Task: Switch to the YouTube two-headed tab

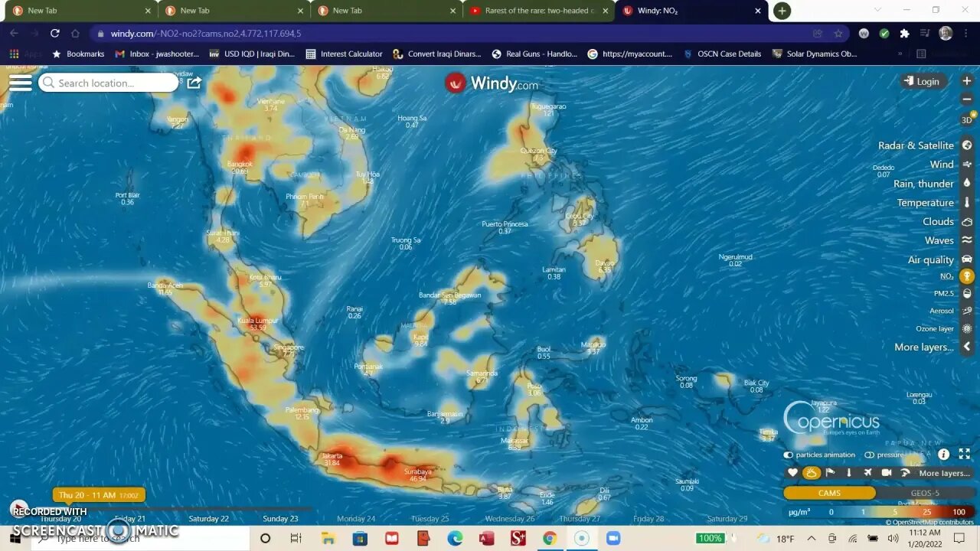Action: pyautogui.click(x=539, y=11)
